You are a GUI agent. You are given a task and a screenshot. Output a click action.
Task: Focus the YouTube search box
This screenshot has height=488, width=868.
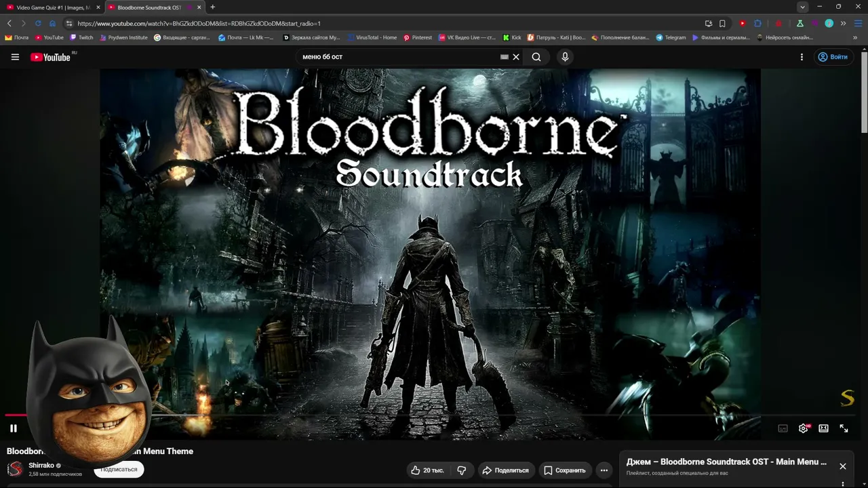point(400,57)
